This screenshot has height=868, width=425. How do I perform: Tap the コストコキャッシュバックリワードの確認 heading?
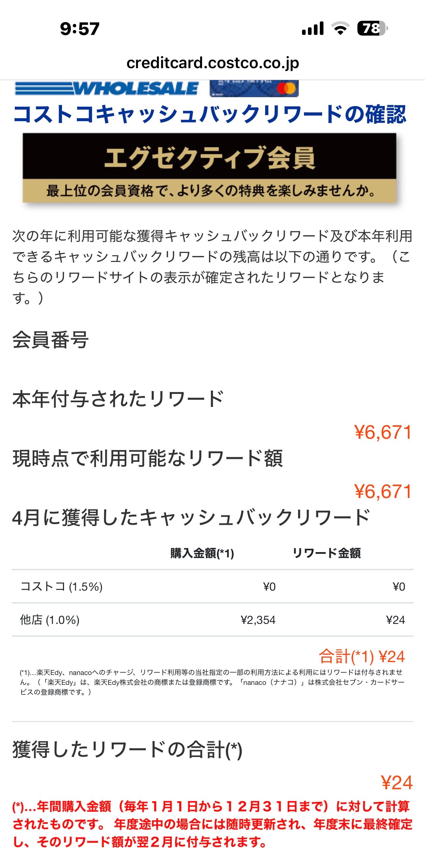coord(209,114)
